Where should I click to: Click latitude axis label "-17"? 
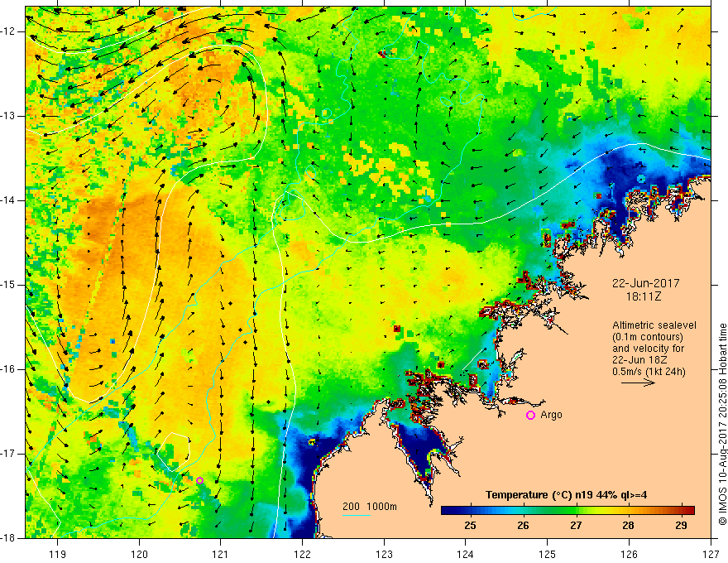click(9, 454)
